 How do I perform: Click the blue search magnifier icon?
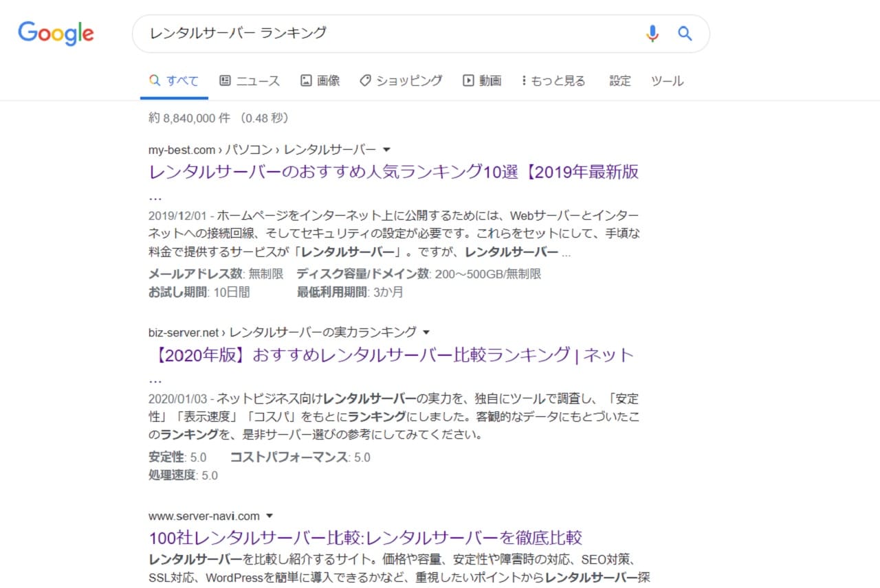(x=685, y=33)
